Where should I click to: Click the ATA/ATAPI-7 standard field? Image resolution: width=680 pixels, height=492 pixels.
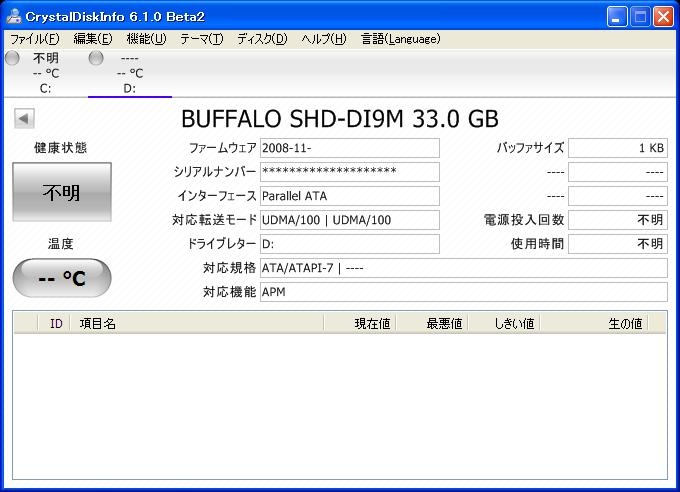click(x=464, y=268)
